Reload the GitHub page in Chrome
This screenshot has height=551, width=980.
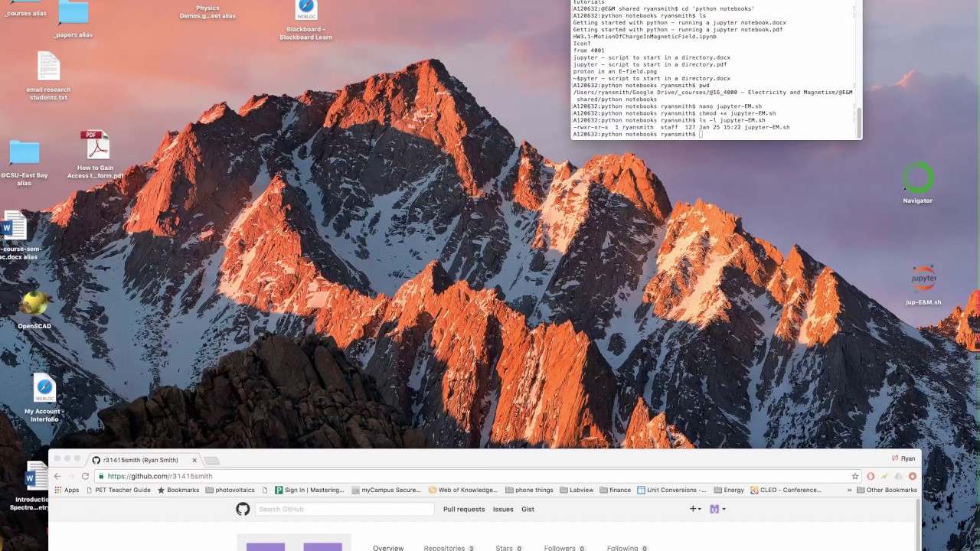[x=84, y=476]
